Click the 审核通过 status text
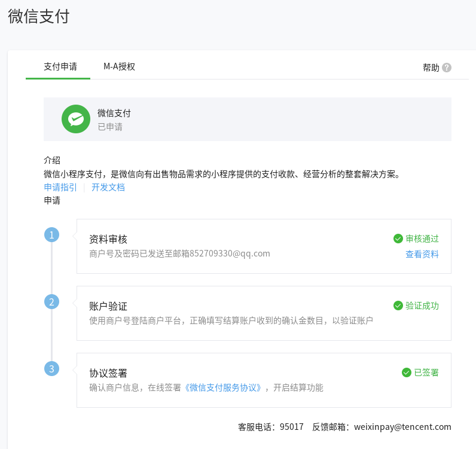 point(422,239)
